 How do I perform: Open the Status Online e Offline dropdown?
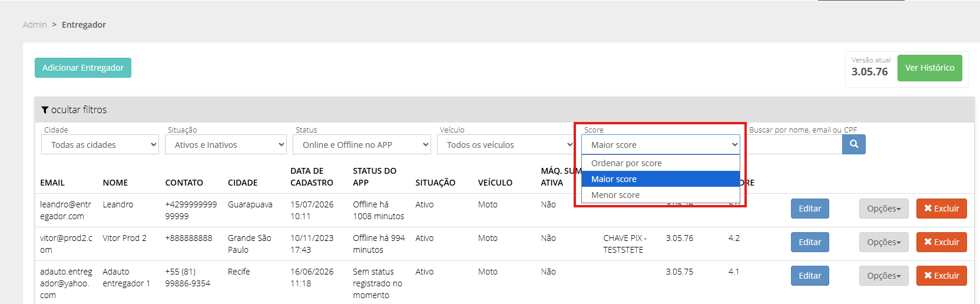click(x=362, y=144)
